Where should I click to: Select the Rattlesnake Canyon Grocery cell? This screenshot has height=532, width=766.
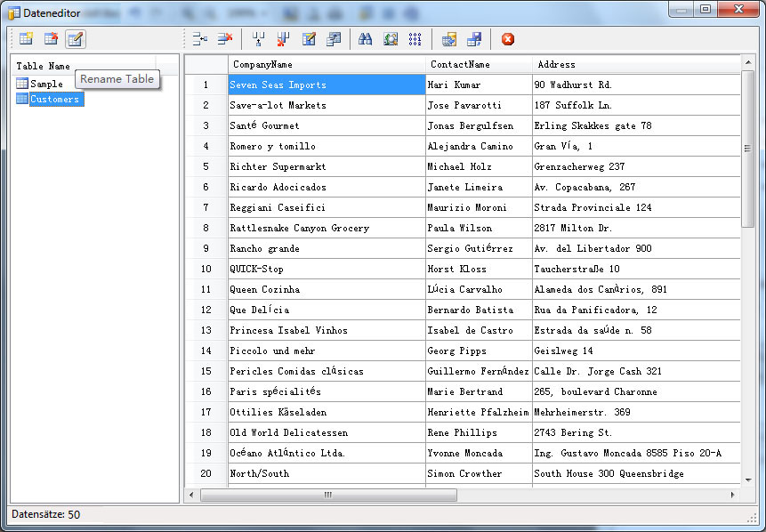pos(327,228)
